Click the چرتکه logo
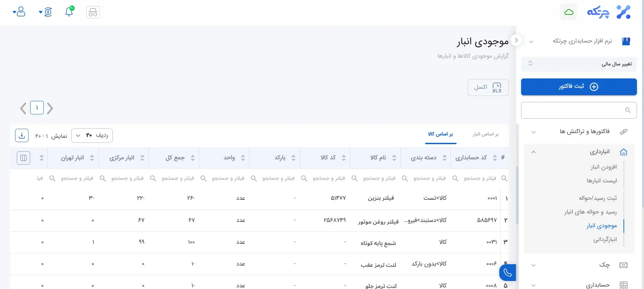 pos(609,12)
